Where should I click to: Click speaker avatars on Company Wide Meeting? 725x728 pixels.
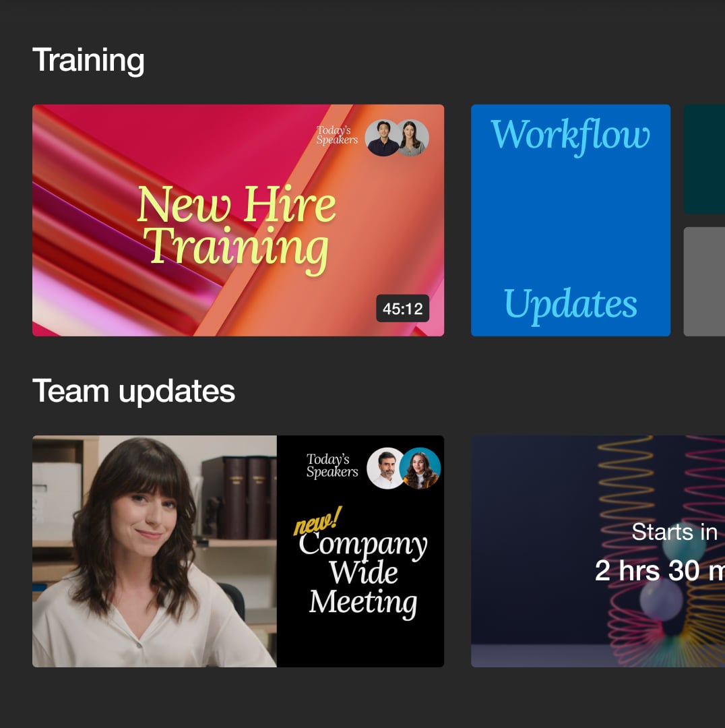pos(404,468)
